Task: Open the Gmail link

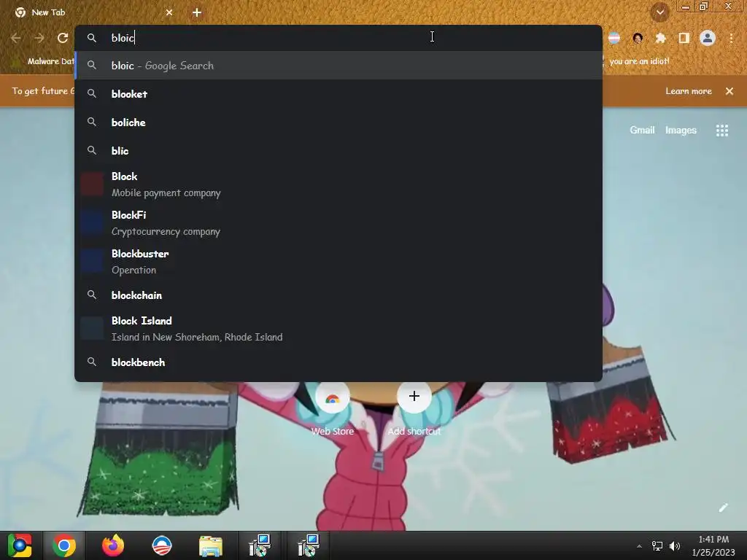Action: point(642,130)
